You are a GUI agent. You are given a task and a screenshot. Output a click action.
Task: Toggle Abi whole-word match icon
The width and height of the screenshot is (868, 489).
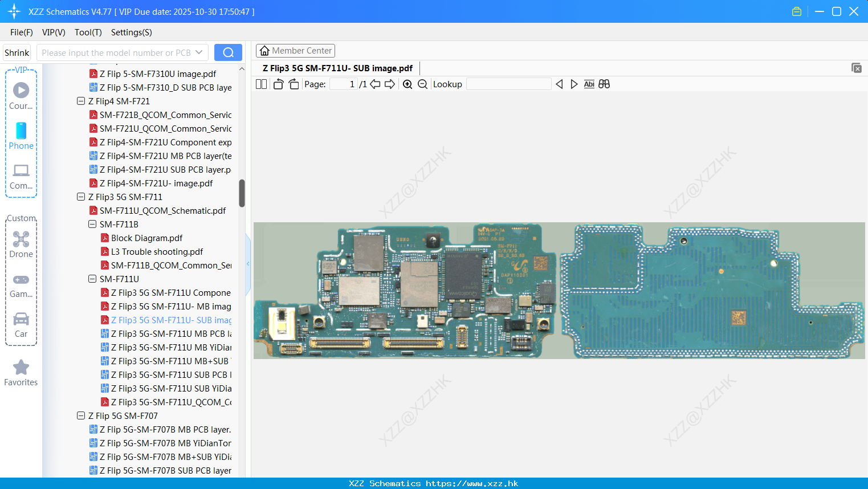[589, 84]
